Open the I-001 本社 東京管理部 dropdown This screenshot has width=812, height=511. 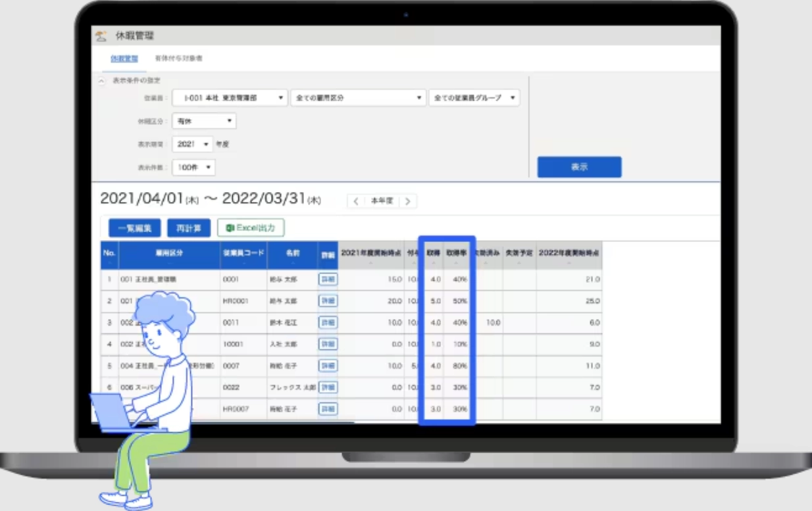(x=230, y=98)
